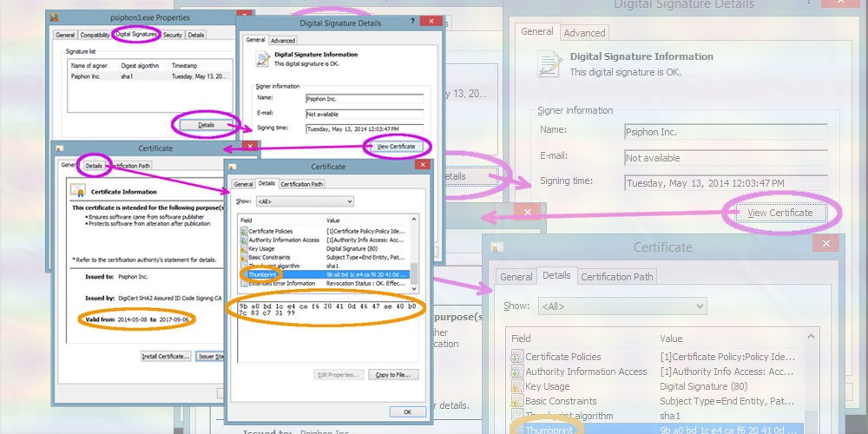Open Compatibility tab in psiphon3.exe Properties
The width and height of the screenshot is (868, 434).
click(x=95, y=35)
